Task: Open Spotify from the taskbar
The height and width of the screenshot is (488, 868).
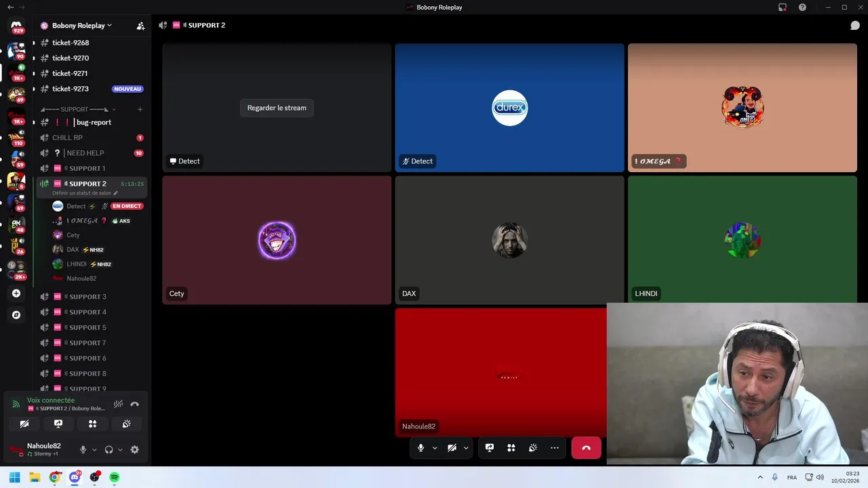Action: tap(115, 477)
